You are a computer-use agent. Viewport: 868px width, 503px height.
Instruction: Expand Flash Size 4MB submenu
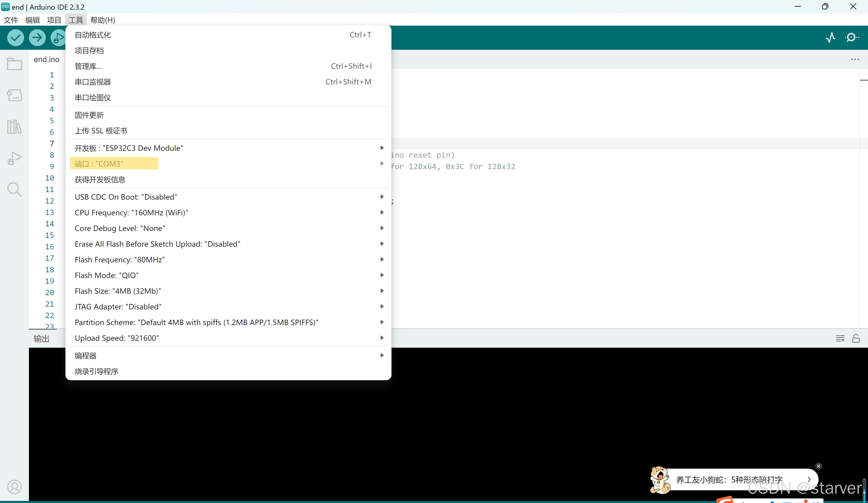(228, 291)
